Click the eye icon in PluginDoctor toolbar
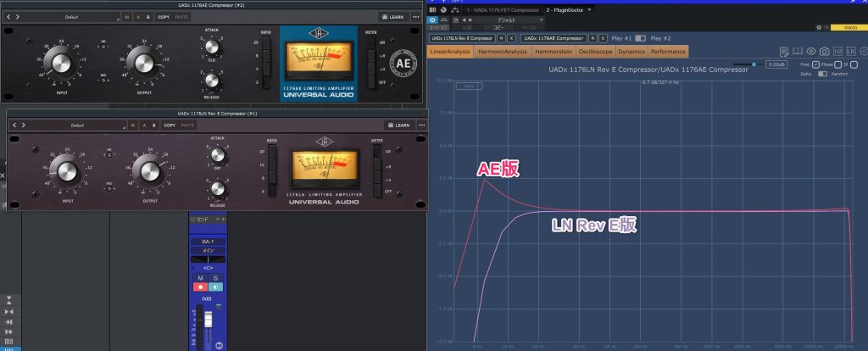This screenshot has height=351, width=868. (x=810, y=52)
